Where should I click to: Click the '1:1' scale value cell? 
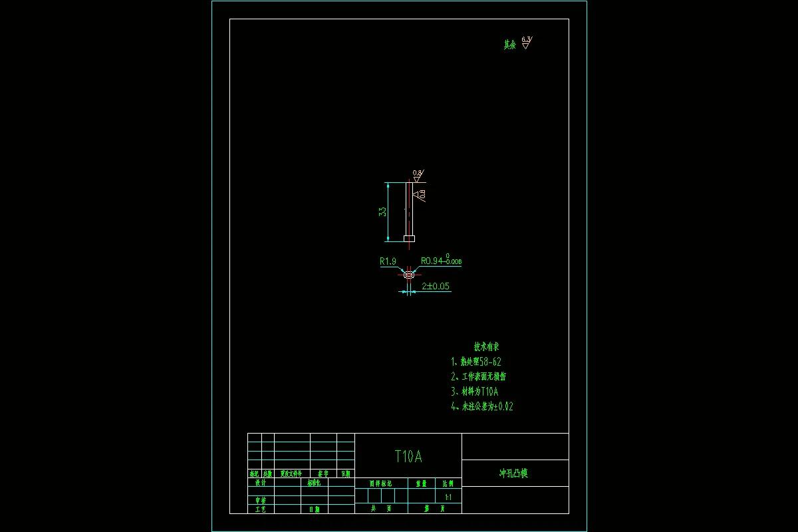[x=448, y=496]
